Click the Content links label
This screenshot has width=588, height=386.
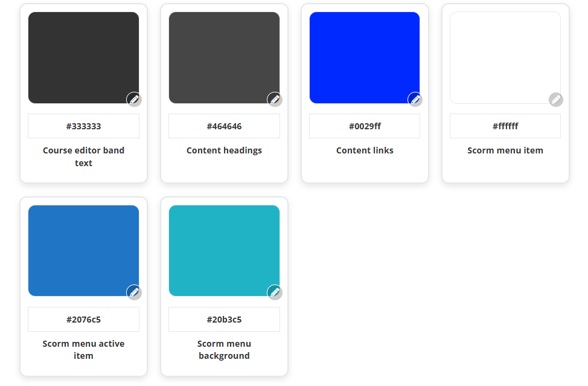pyautogui.click(x=365, y=150)
